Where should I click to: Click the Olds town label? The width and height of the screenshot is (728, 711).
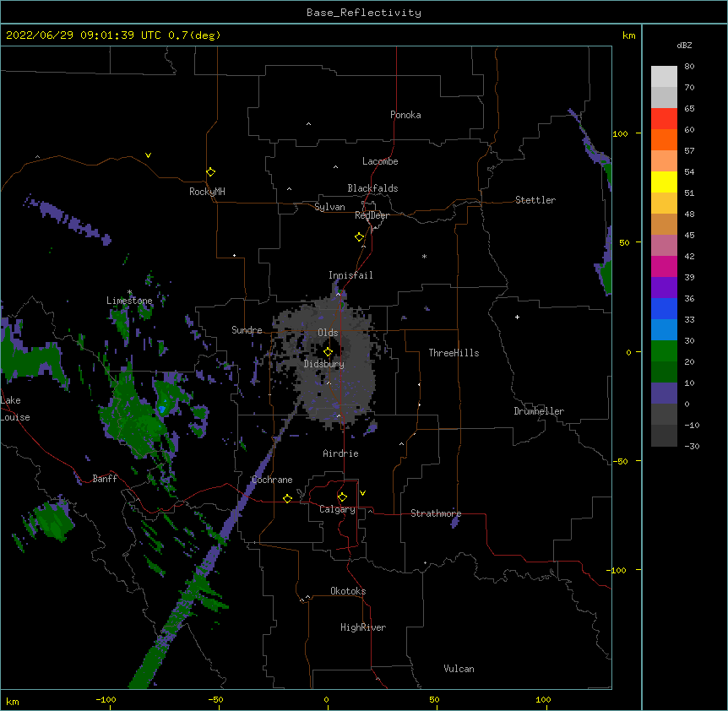(x=328, y=333)
